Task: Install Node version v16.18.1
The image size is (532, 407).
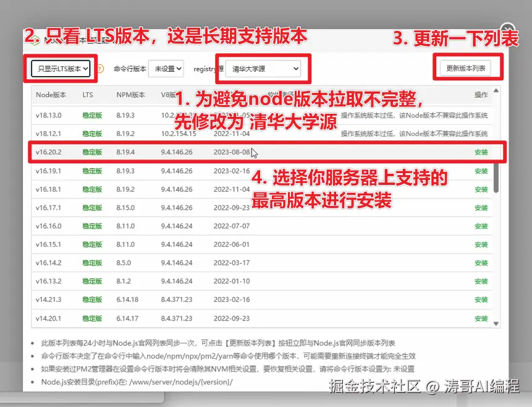Action: pyautogui.click(x=481, y=189)
